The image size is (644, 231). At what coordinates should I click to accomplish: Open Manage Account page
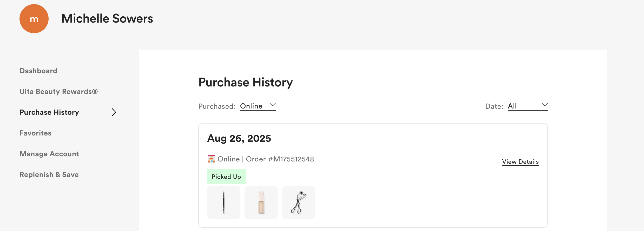[49, 154]
